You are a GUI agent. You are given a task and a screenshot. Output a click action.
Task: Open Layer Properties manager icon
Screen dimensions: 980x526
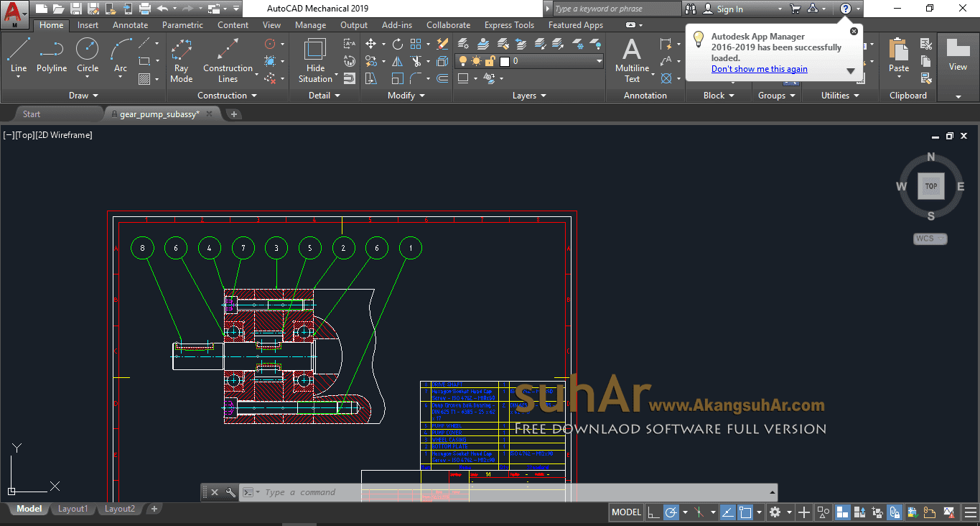[x=464, y=44]
